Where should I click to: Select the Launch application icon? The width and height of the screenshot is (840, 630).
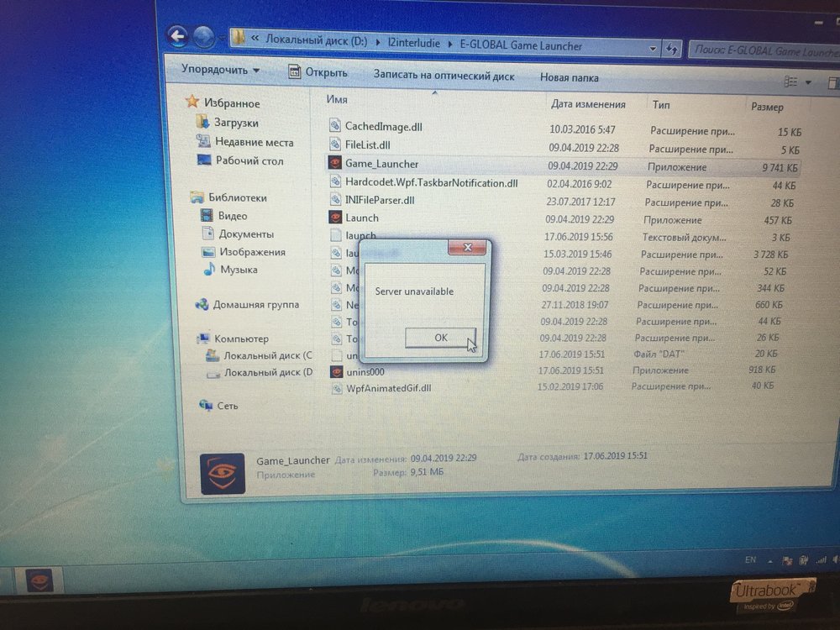tap(336, 218)
